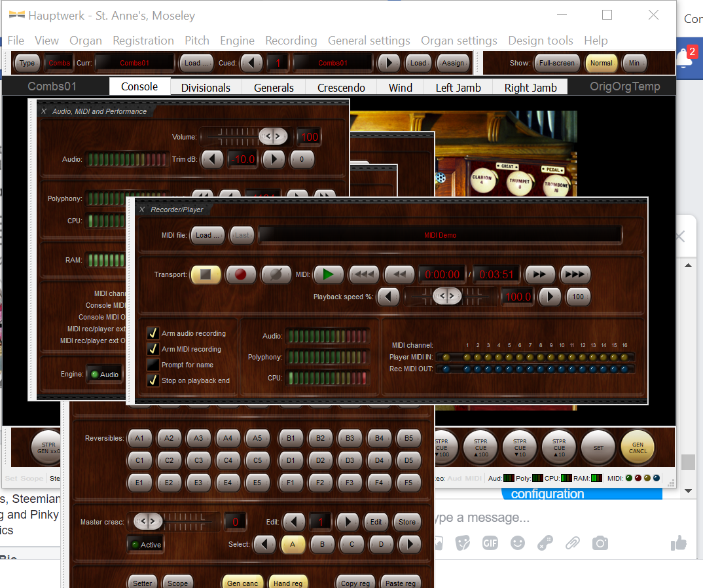The image size is (703, 588).
Task: Switch to Crescendo tab
Action: pyautogui.click(x=341, y=88)
